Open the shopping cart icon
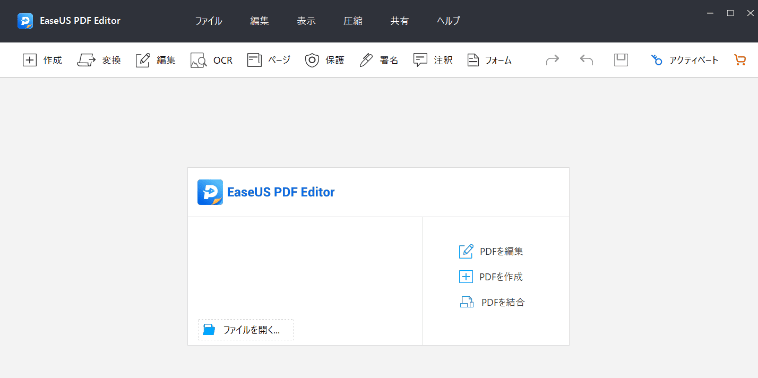 [740, 60]
